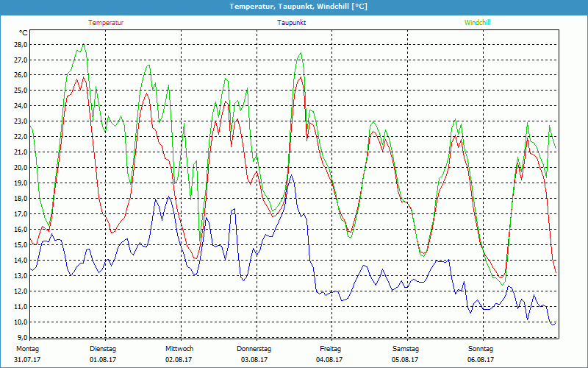The height and width of the screenshot is (368, 588).
Task: Click the 20,0 y-axis value
Action: click(21, 168)
